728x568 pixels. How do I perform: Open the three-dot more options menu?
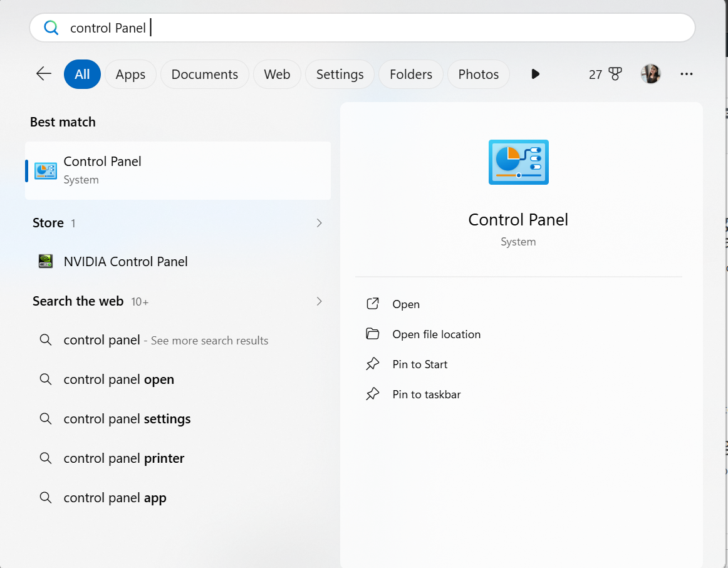click(x=687, y=74)
